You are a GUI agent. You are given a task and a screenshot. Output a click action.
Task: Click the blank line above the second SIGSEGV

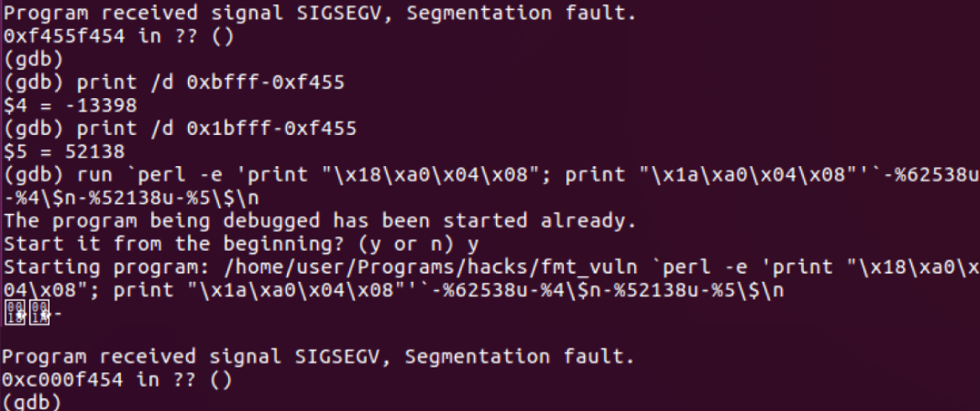pos(490,335)
